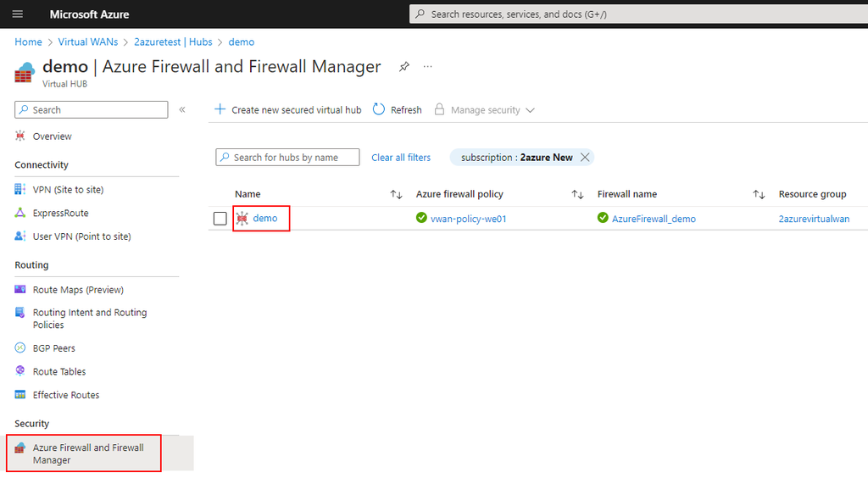The image size is (868, 478).
Task: Select Azure Firewall and Firewall Manager item
Action: click(88, 453)
